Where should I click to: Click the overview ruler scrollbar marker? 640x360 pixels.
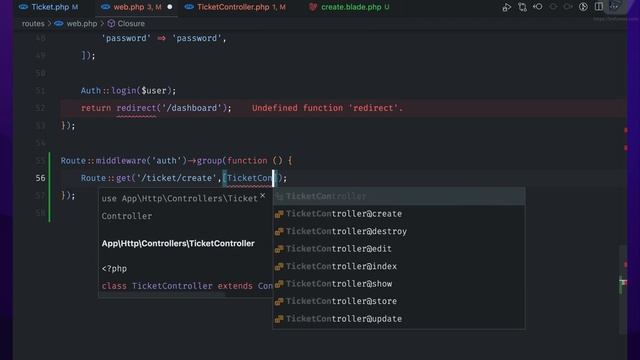click(623, 282)
